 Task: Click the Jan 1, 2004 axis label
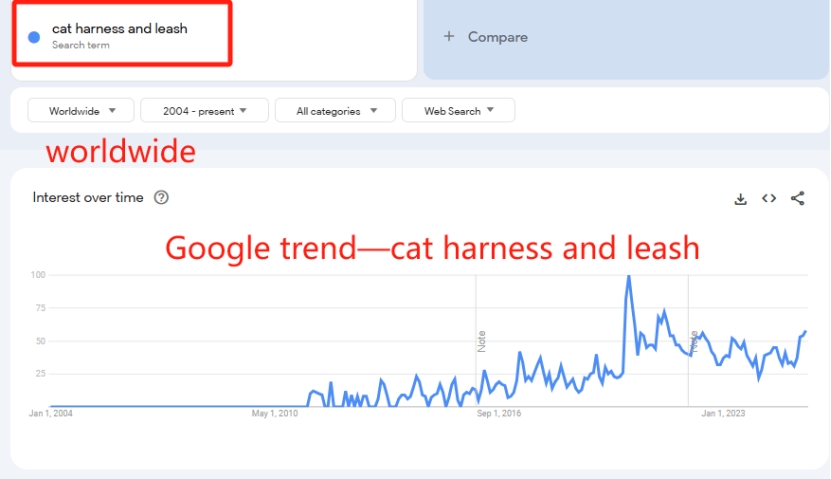[50, 413]
